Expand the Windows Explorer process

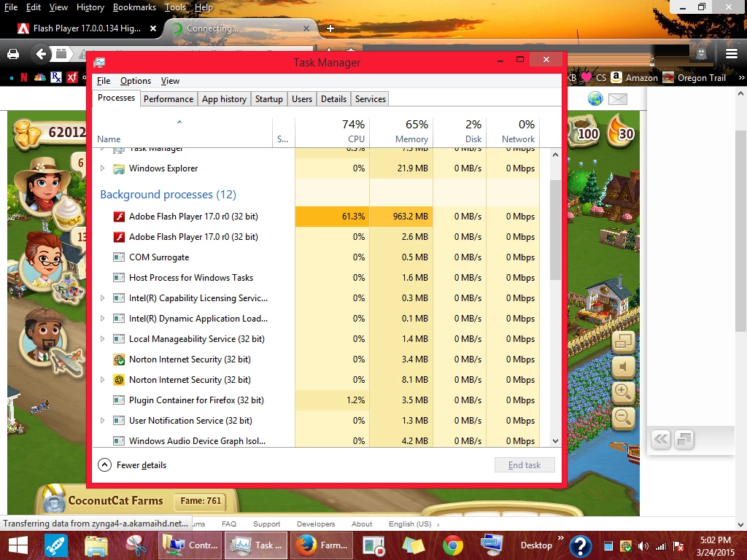pyautogui.click(x=102, y=168)
